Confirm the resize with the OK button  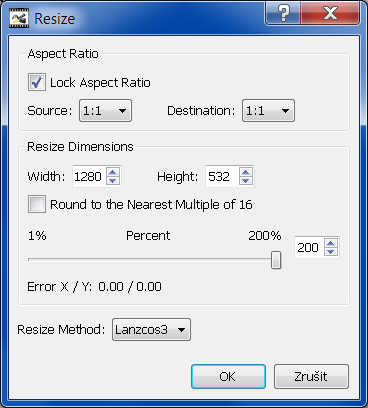point(228,377)
